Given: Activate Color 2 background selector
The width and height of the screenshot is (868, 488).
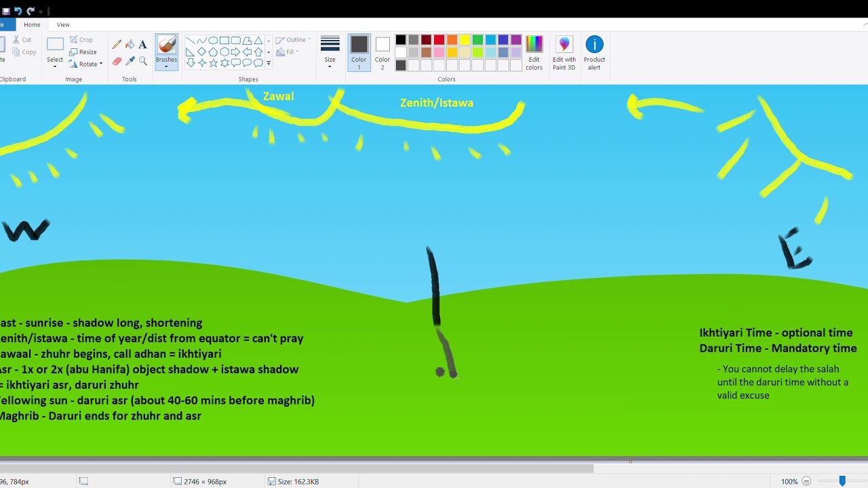Looking at the screenshot, I should (382, 53).
